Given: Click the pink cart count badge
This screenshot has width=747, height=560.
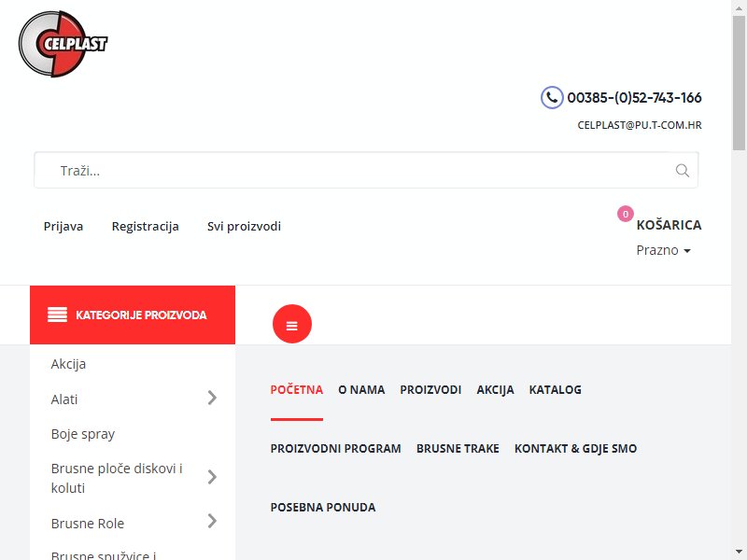Looking at the screenshot, I should click(x=625, y=214).
